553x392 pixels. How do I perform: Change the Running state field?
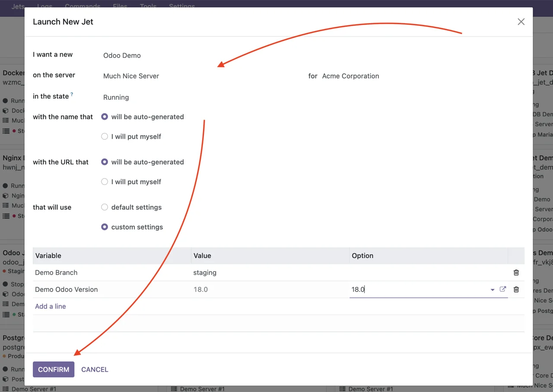(x=116, y=97)
